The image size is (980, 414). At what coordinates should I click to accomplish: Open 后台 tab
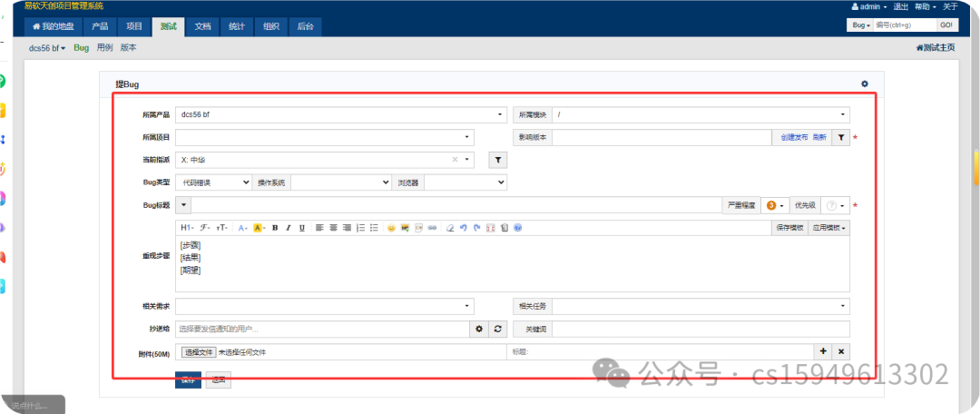(x=306, y=27)
